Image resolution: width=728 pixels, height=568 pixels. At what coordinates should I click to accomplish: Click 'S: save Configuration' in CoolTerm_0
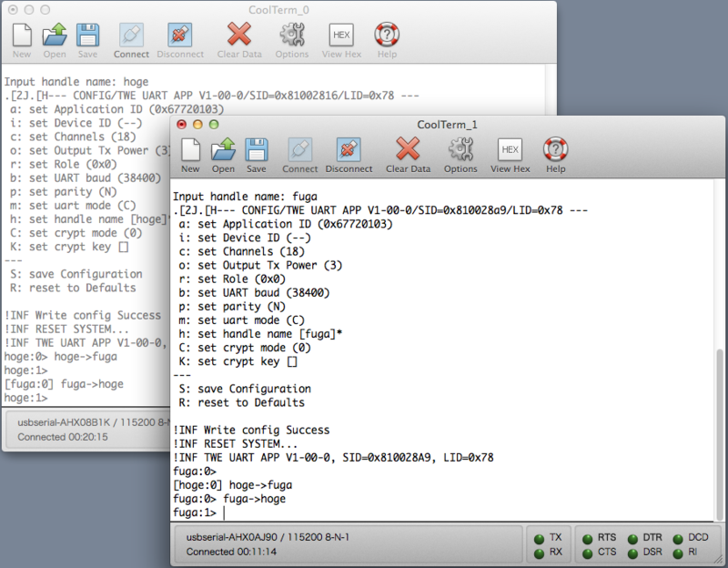(76, 274)
